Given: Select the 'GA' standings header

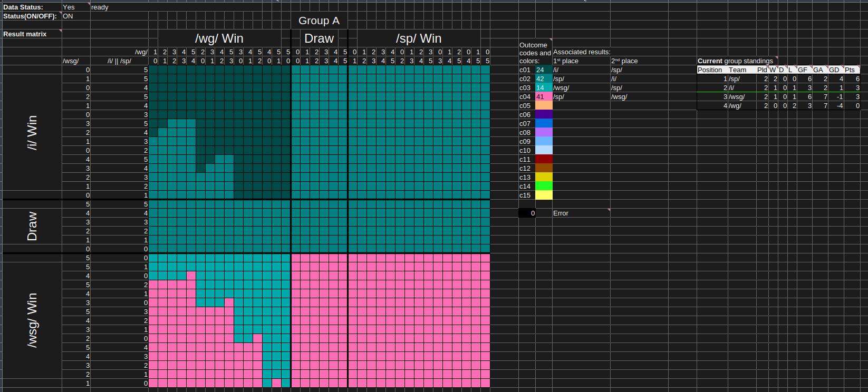Looking at the screenshot, I should click(x=818, y=70).
